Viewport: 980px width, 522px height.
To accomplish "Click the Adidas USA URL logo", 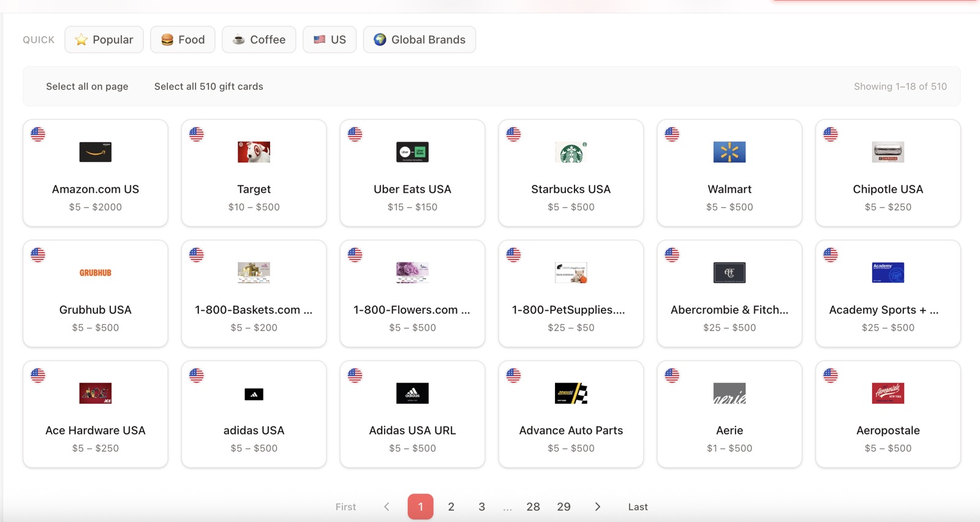I will coord(412,393).
